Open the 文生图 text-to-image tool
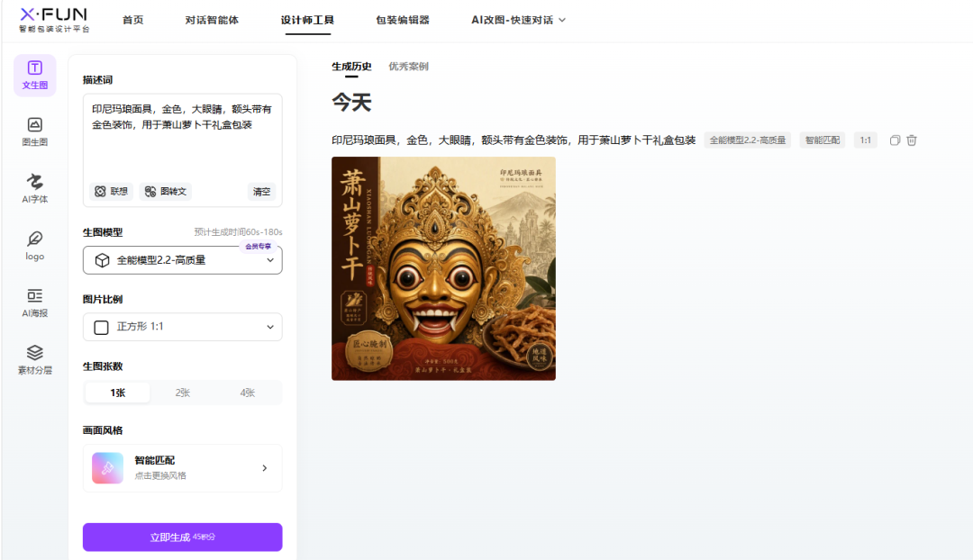 35,75
